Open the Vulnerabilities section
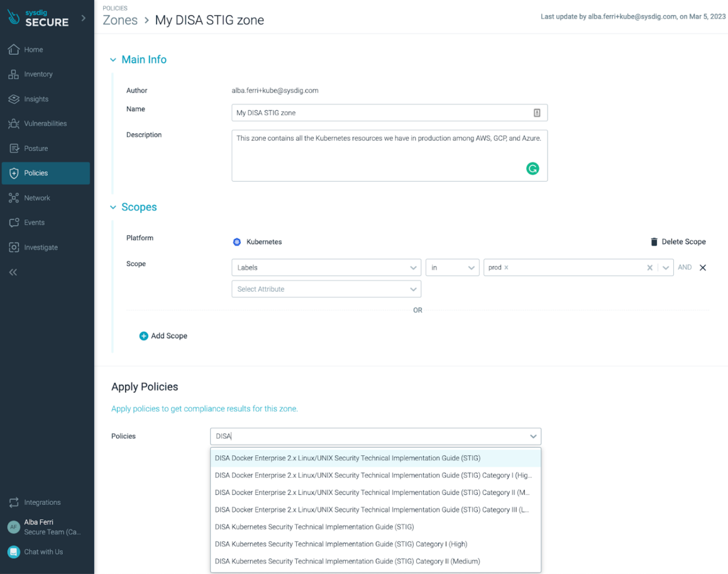Image resolution: width=728 pixels, height=574 pixels. [x=14, y=123]
